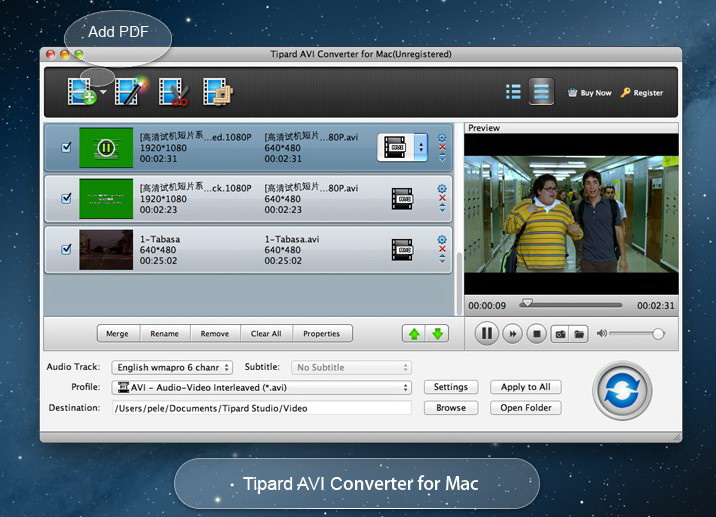The height and width of the screenshot is (517, 716).
Task: Click the Merge video toolbar icon
Action: tap(218, 92)
